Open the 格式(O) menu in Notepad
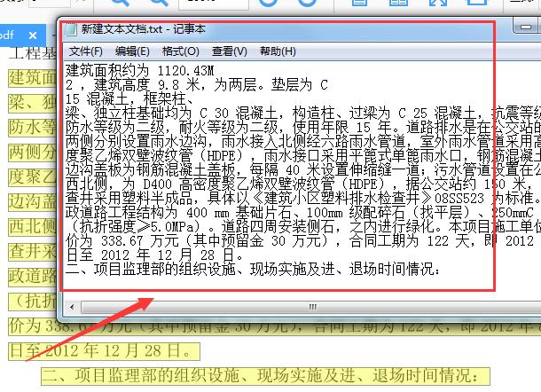The image size is (541, 392). point(180,51)
